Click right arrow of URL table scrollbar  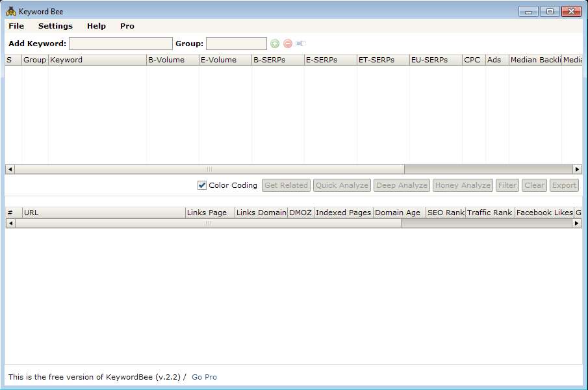pyautogui.click(x=576, y=223)
